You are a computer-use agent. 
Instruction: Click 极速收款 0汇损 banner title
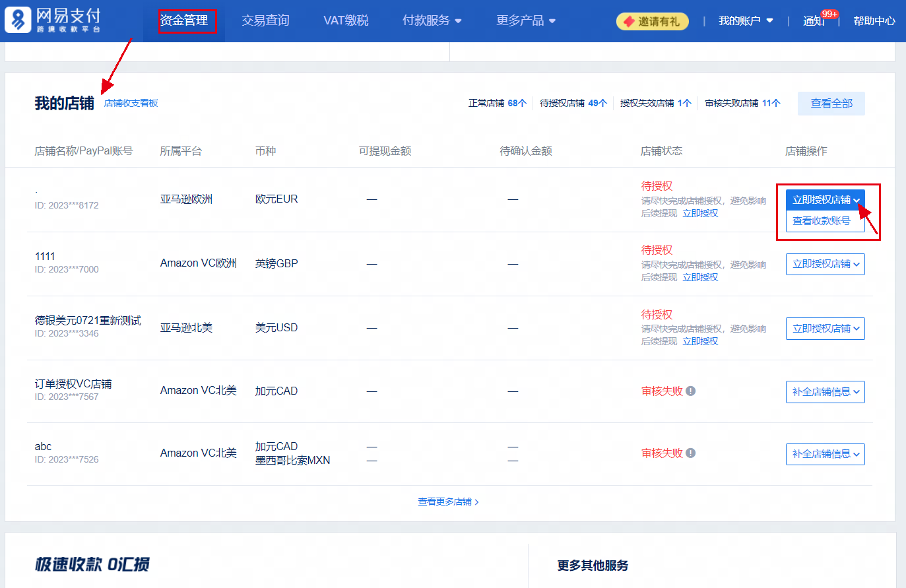pyautogui.click(x=92, y=564)
